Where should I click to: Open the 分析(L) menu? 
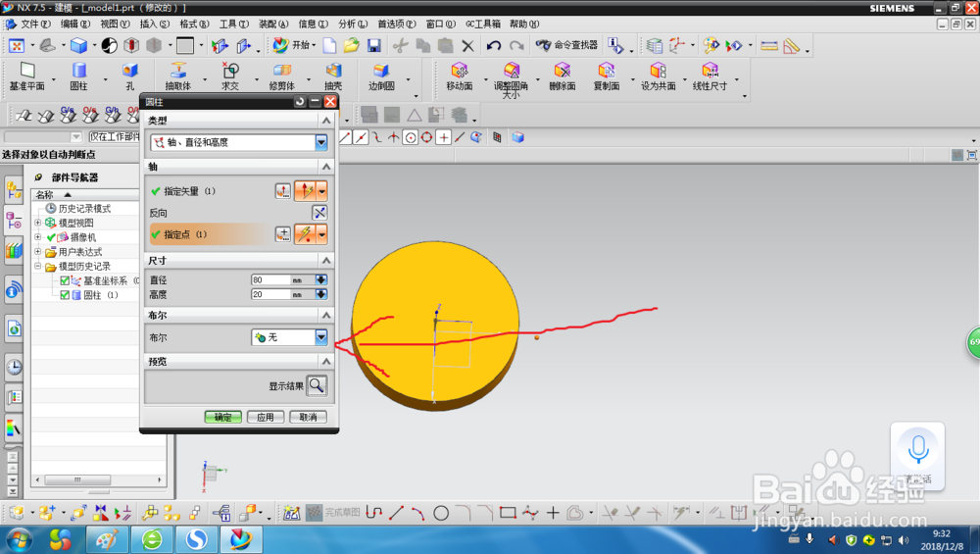353,24
